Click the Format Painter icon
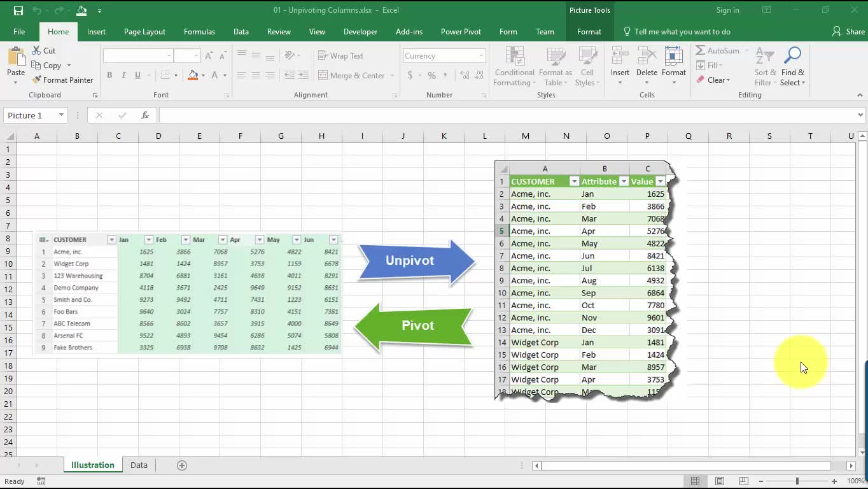Viewport: 868px width, 489px height. point(36,80)
